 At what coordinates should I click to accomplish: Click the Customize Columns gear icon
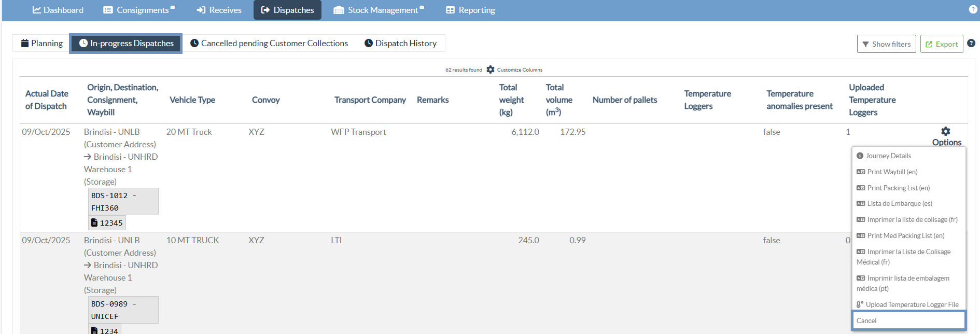[x=491, y=69]
